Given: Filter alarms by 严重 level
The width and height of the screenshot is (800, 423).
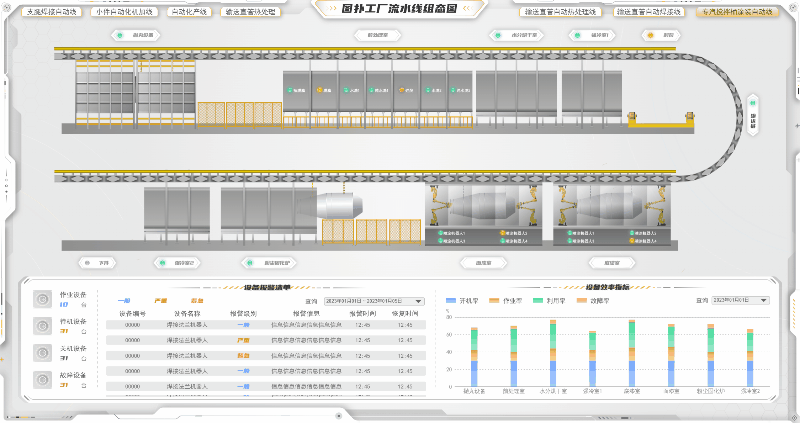Looking at the screenshot, I should point(161,301).
